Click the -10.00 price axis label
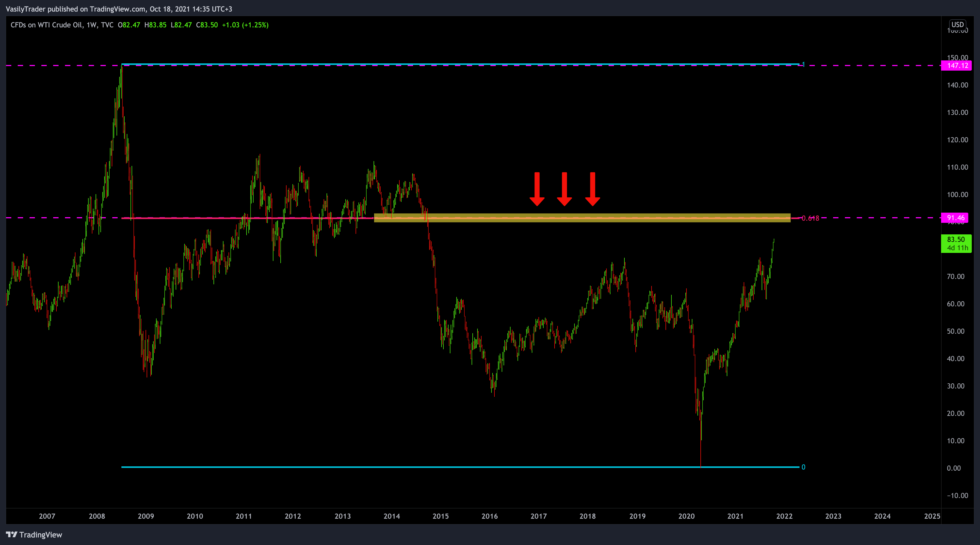The image size is (980, 545). click(957, 496)
